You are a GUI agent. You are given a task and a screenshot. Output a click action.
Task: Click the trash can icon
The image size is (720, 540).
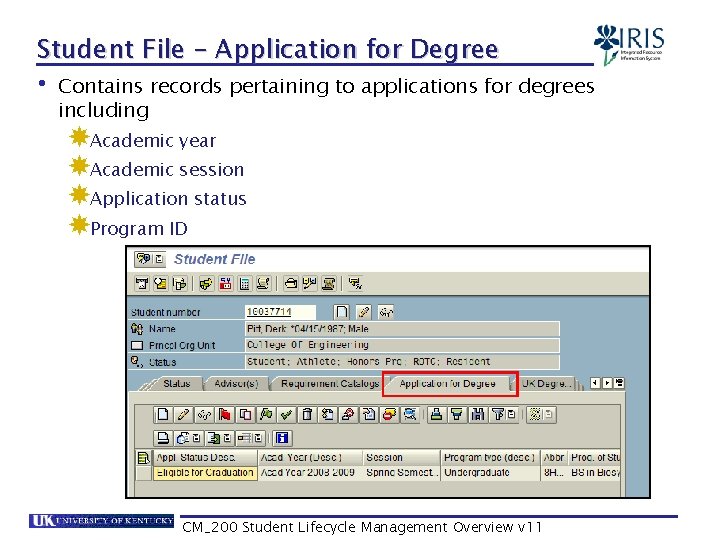[x=307, y=415]
